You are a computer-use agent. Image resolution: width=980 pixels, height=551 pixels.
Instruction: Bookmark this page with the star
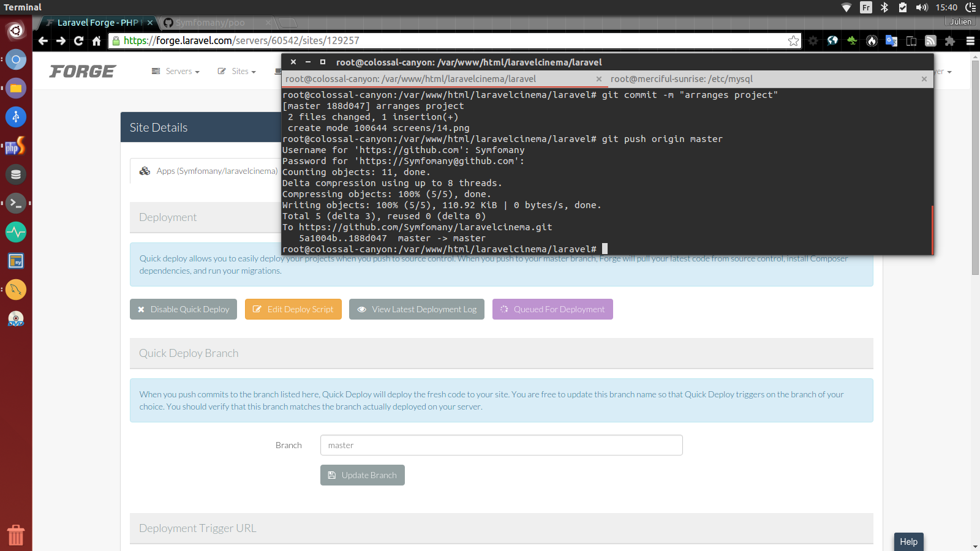[x=793, y=41]
